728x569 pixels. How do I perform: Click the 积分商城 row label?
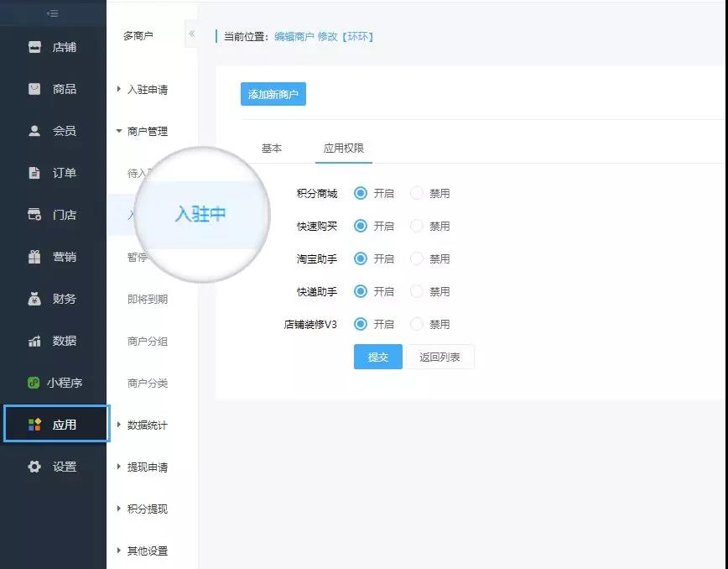click(317, 194)
